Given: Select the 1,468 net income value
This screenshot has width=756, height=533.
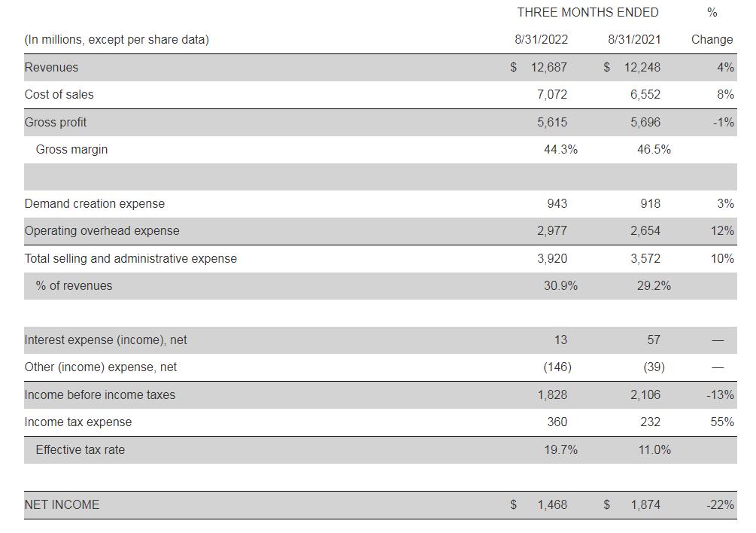Looking at the screenshot, I should point(552,504).
